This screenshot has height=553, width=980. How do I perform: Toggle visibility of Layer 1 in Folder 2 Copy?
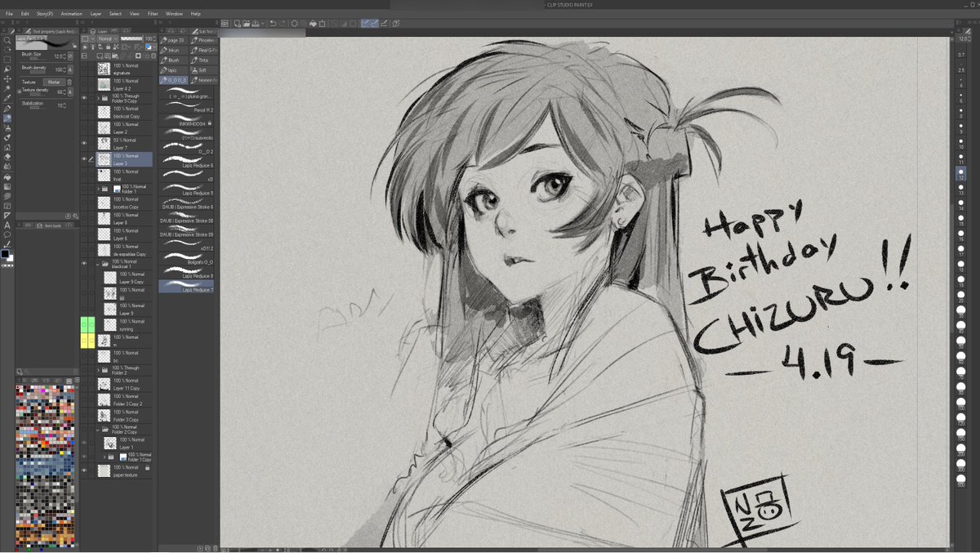[83, 444]
